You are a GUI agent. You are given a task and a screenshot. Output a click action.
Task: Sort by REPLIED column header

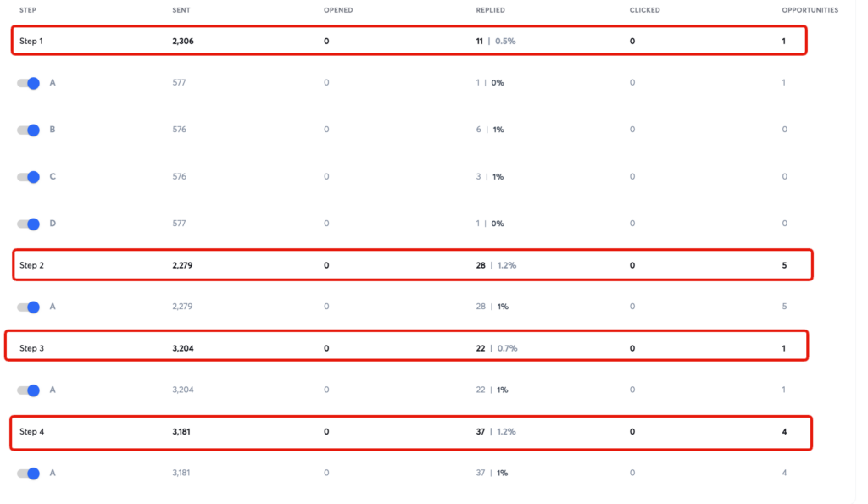click(491, 10)
